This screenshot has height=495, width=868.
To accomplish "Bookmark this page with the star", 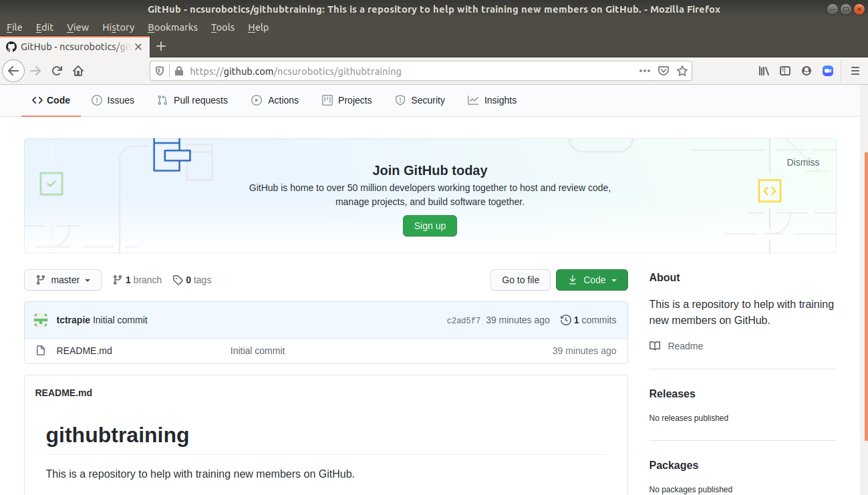I will tap(682, 71).
